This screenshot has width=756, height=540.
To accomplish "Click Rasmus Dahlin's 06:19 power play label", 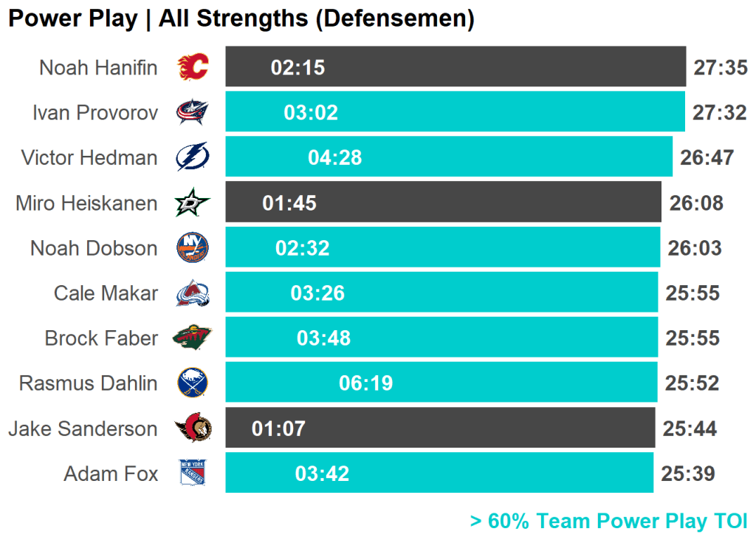I will tap(365, 383).
